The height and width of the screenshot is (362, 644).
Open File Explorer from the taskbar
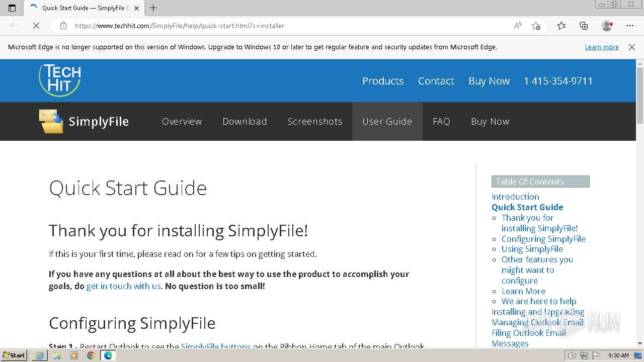57,355
